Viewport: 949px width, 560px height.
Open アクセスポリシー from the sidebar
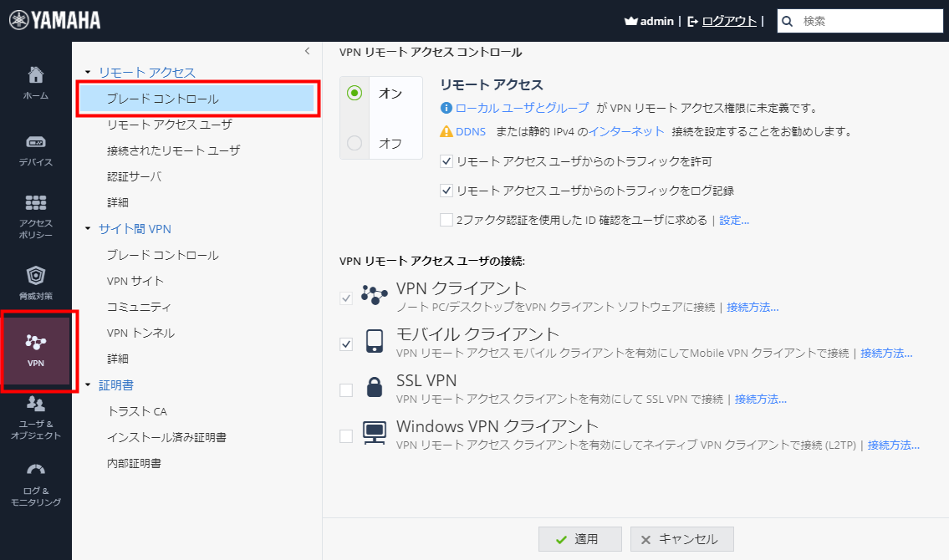click(x=35, y=211)
